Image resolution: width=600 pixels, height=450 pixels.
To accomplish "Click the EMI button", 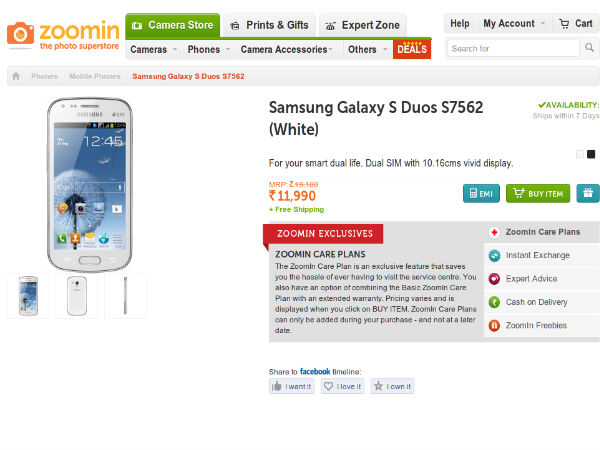I will pos(481,194).
